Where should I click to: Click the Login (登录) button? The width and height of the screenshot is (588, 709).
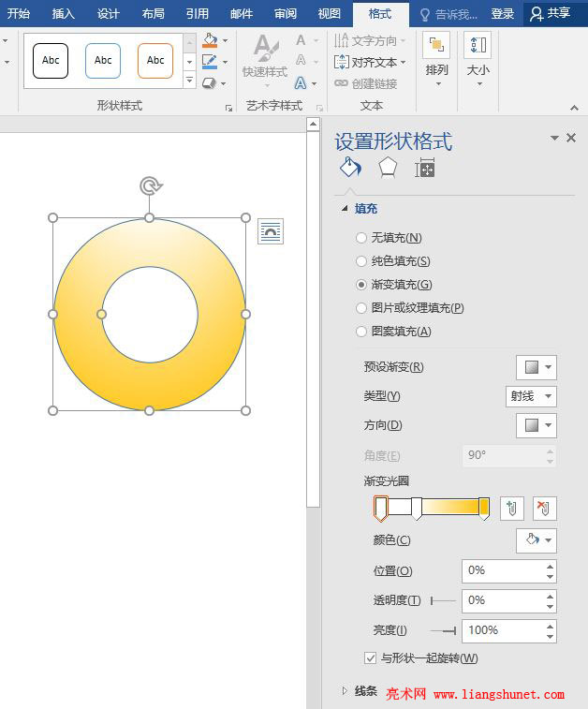502,13
